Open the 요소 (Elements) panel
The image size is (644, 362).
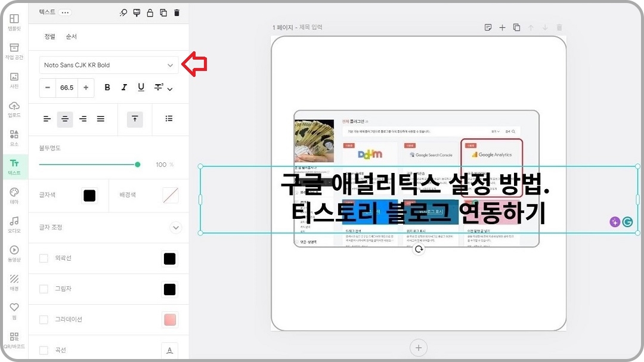(14, 136)
